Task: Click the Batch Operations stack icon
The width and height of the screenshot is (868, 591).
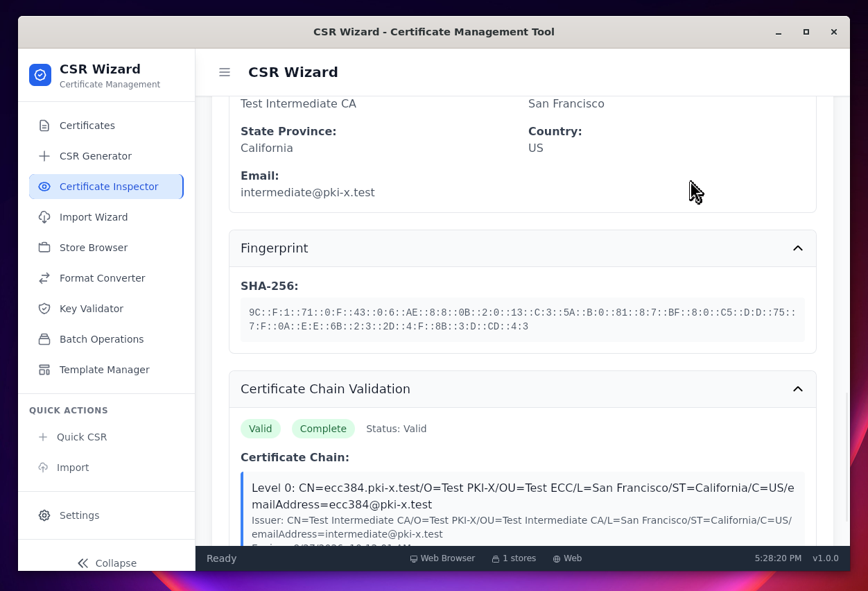Action: point(44,339)
